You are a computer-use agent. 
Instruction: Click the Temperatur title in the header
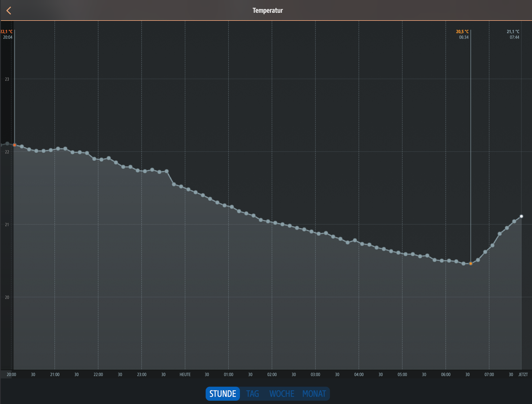point(267,11)
